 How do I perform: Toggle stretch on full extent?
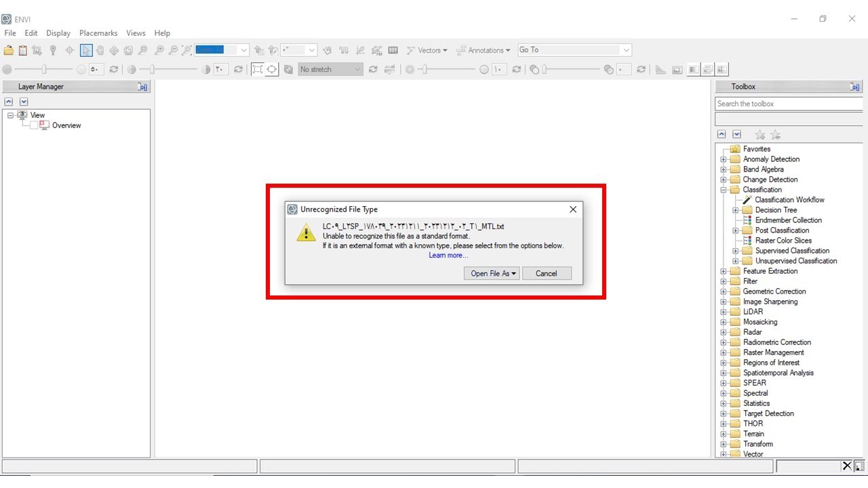pyautogui.click(x=258, y=69)
